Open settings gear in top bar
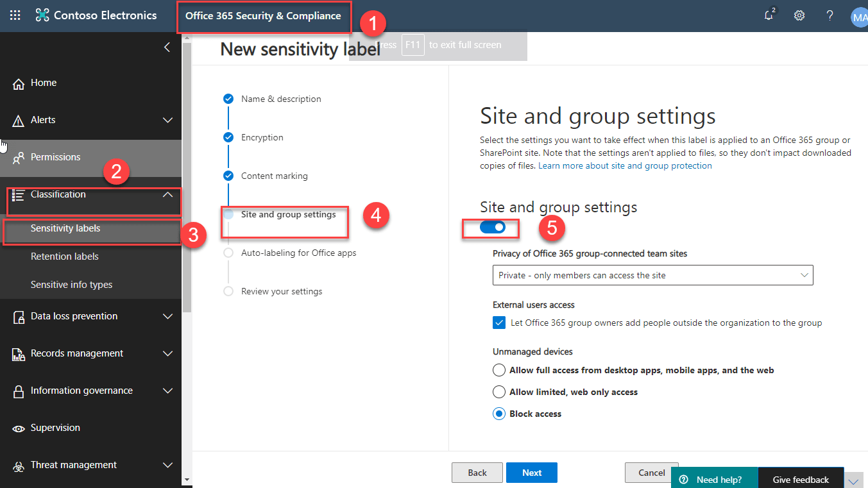The width and height of the screenshot is (868, 488). (x=799, y=16)
